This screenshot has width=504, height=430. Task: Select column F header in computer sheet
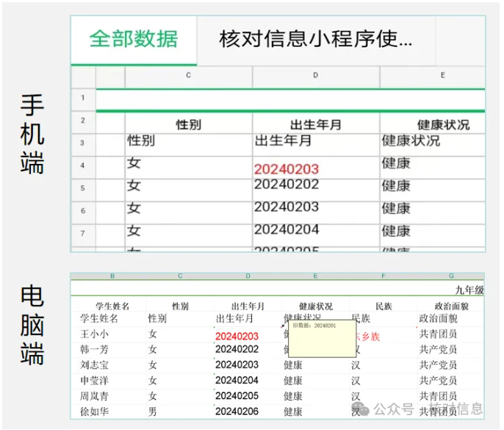tap(384, 276)
